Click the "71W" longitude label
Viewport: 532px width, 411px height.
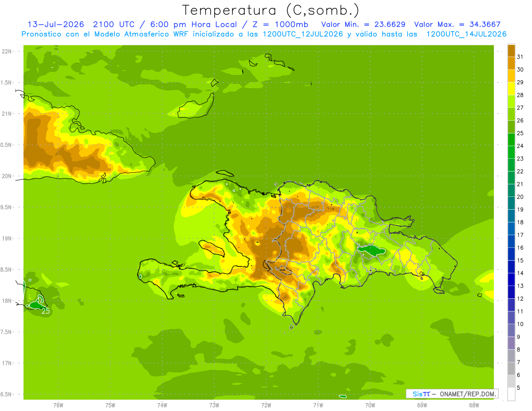[x=318, y=405]
